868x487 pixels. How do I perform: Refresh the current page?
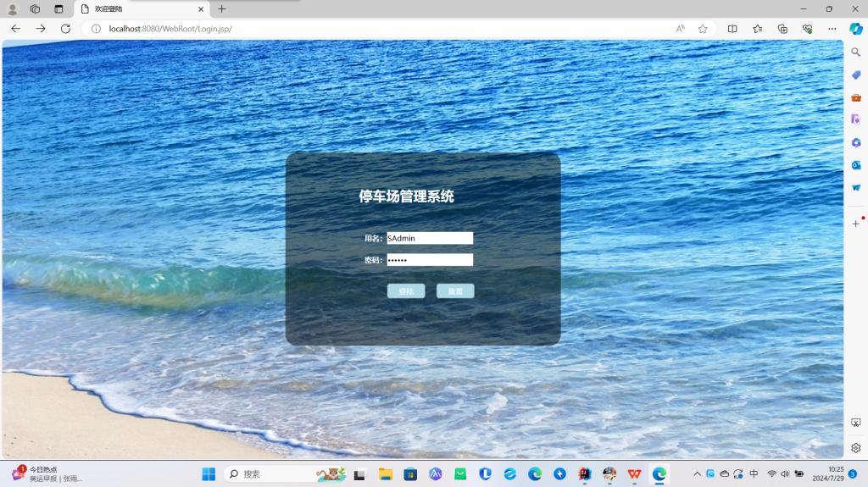click(x=65, y=29)
